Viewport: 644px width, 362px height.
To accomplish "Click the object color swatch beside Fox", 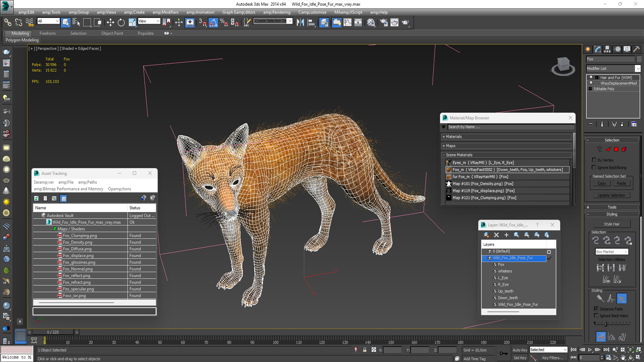I will pos(639,59).
